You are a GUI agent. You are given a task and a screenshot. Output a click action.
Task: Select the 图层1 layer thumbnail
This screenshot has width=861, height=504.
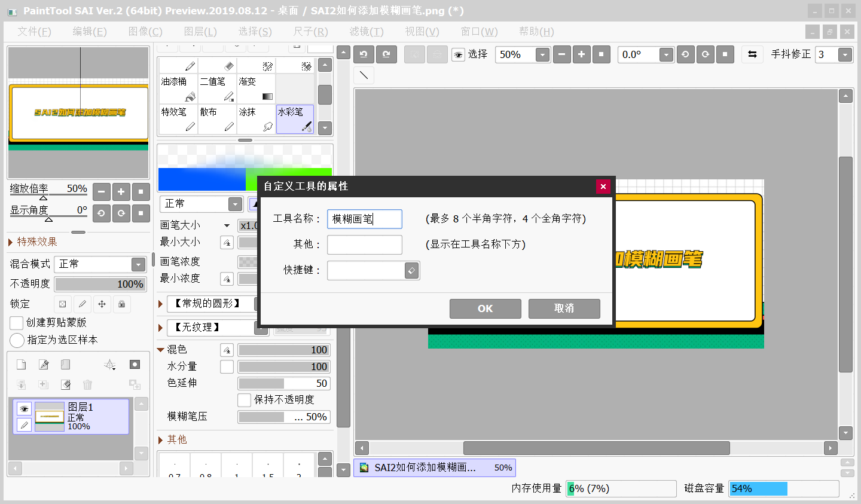click(x=50, y=417)
